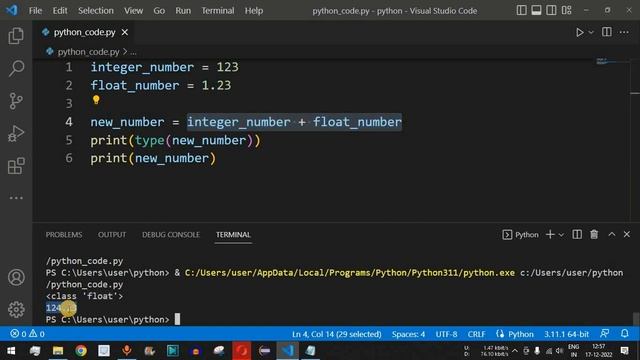Click the VS Code taskbar icon
The width and height of the screenshot is (640, 360).
click(287, 351)
